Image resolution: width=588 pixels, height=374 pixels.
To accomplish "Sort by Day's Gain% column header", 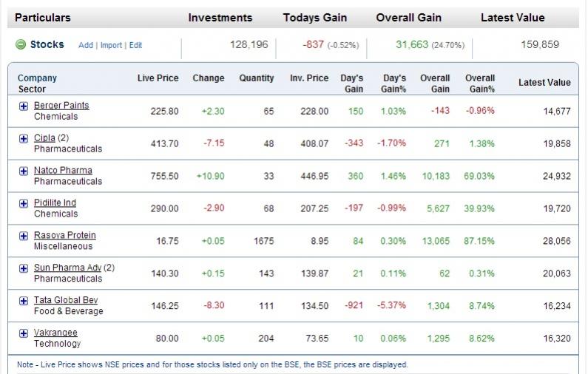I will click(393, 84).
